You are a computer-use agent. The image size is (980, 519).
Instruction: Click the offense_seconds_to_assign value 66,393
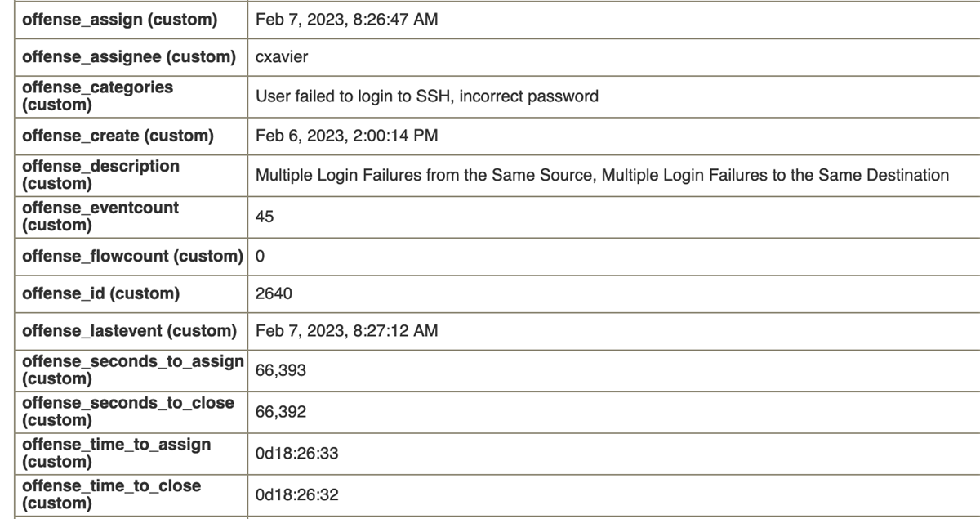point(280,370)
